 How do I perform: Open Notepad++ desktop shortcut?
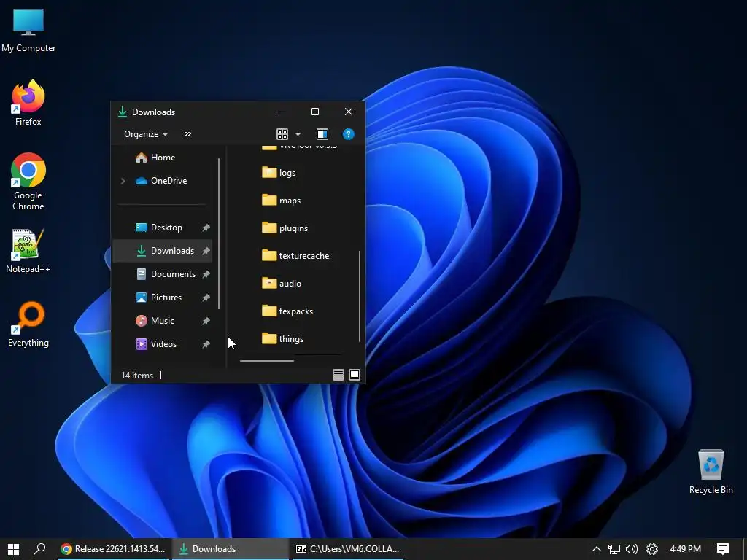click(x=28, y=251)
